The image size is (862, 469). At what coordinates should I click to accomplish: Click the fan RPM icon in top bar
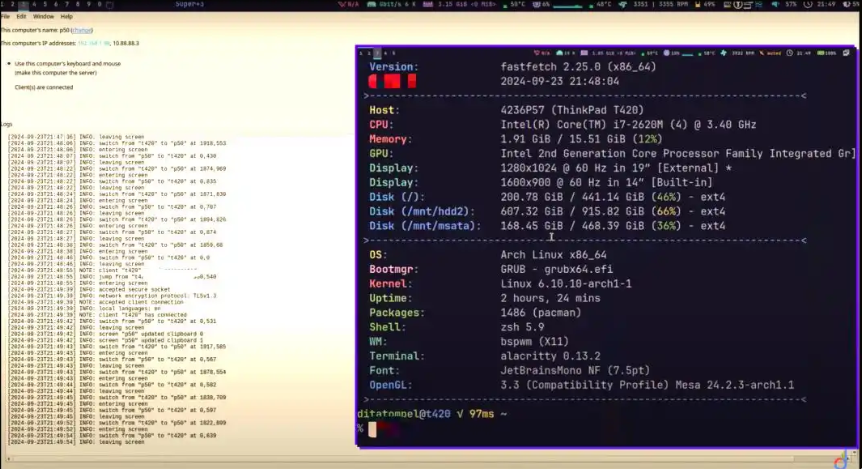622,4
